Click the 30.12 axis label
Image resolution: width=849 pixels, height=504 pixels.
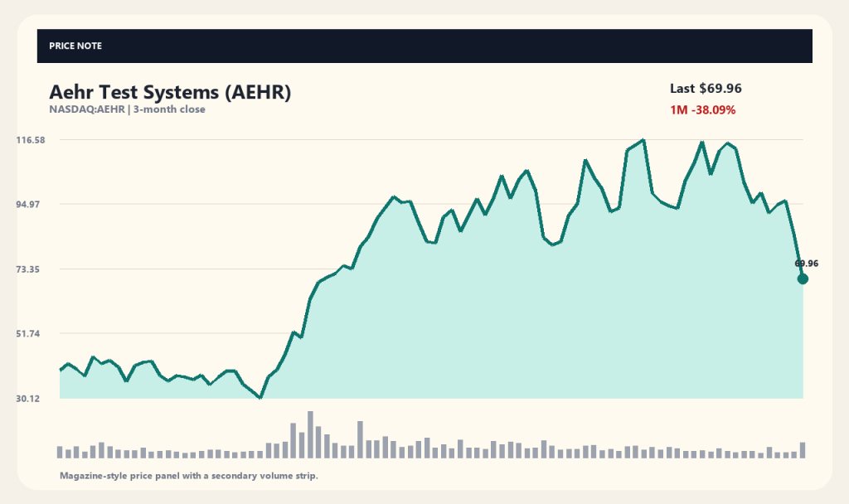pyautogui.click(x=28, y=399)
